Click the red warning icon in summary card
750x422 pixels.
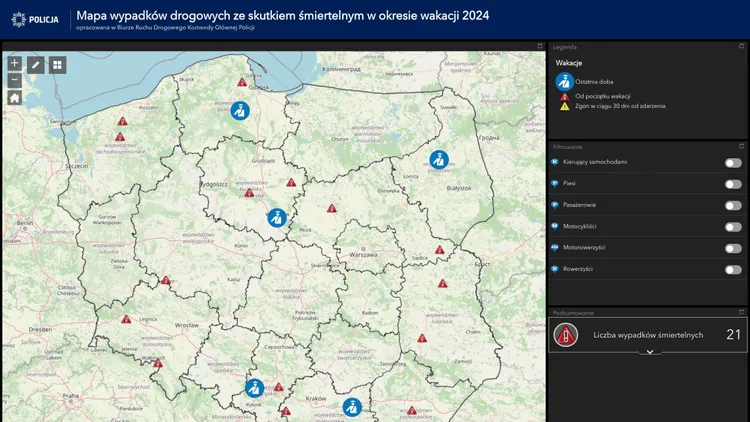[566, 335]
